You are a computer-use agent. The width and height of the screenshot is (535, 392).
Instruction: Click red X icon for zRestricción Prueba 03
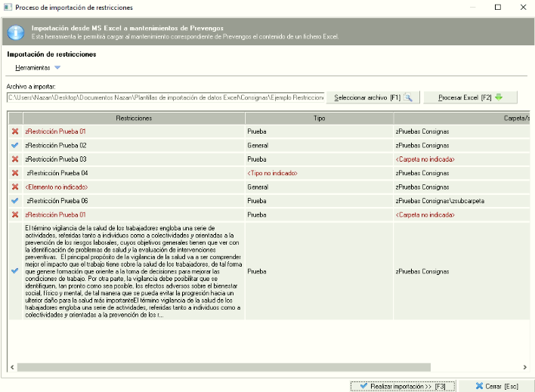pos(15,159)
